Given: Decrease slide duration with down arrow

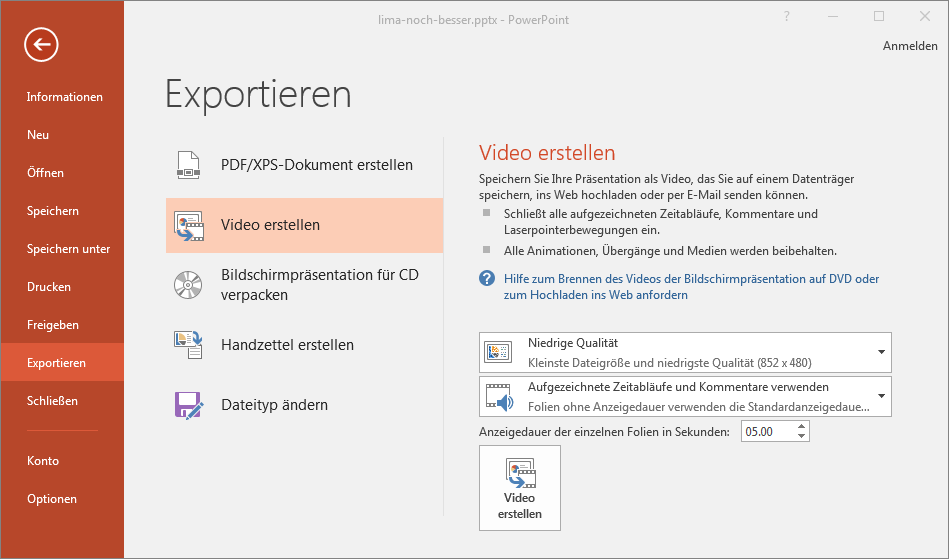Looking at the screenshot, I should pos(801,436).
